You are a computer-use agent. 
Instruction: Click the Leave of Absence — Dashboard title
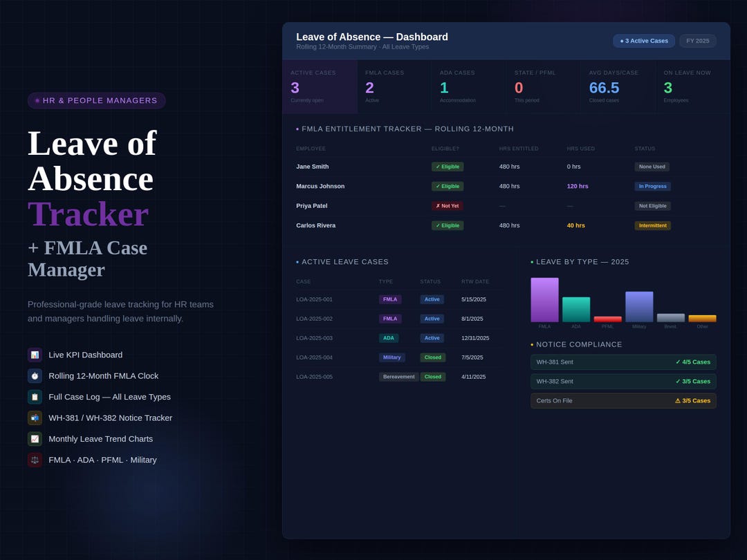point(371,37)
